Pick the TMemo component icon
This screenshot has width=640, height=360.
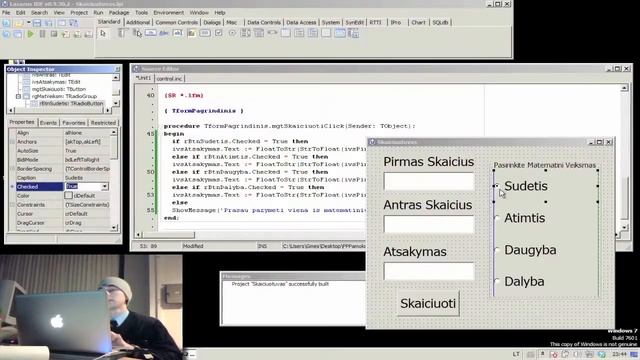point(191,33)
